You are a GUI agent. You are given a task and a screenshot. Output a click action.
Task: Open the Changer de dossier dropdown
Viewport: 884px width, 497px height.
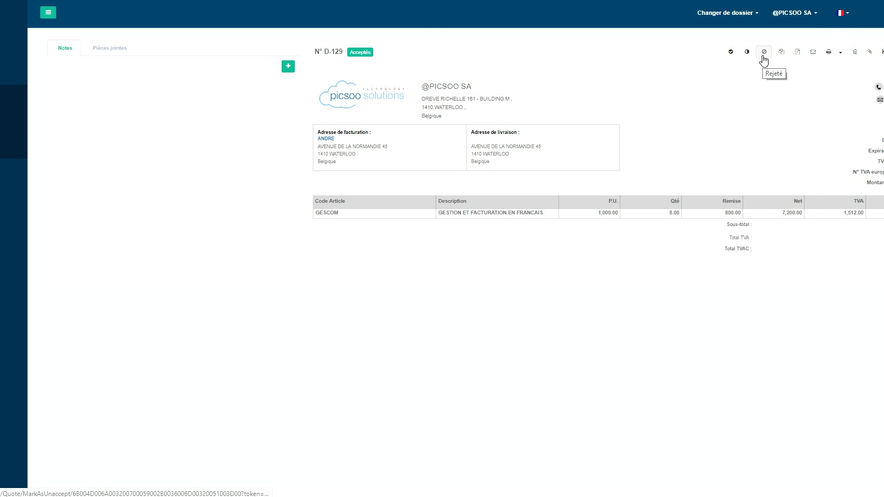(x=727, y=12)
